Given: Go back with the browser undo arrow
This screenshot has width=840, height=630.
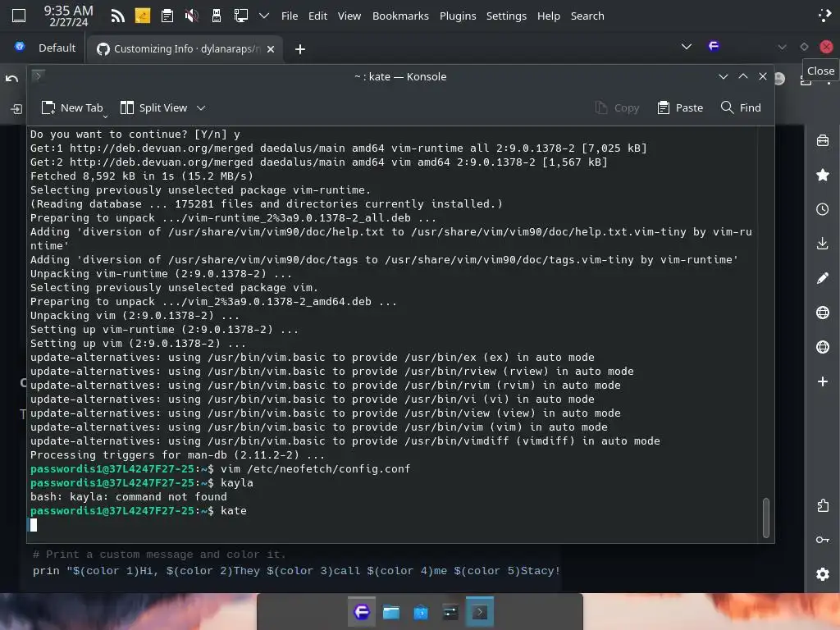Looking at the screenshot, I should (11, 79).
